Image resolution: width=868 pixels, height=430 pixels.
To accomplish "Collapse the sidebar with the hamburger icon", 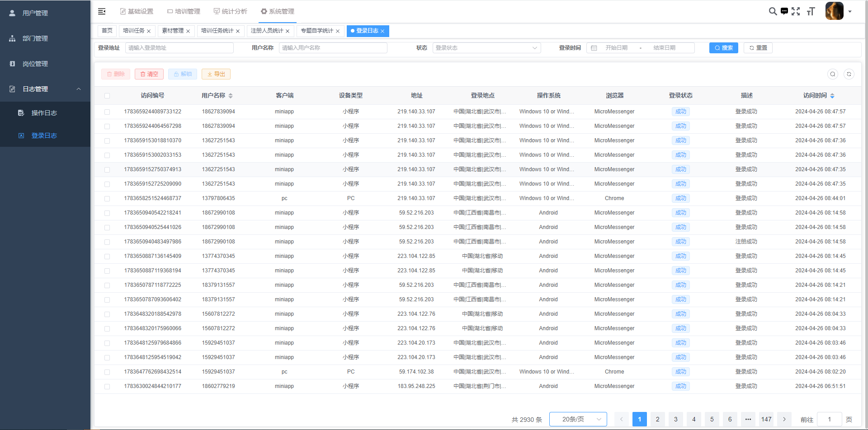I will [102, 11].
